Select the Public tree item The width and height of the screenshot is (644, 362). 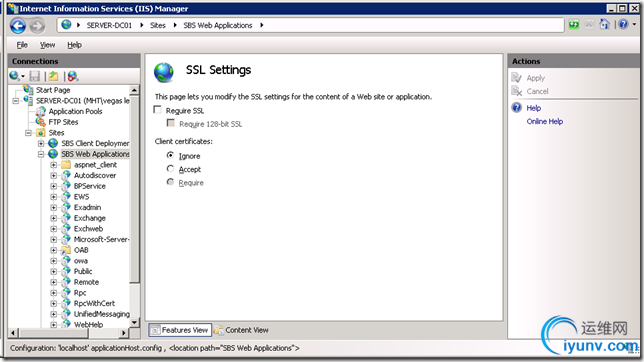(x=83, y=271)
